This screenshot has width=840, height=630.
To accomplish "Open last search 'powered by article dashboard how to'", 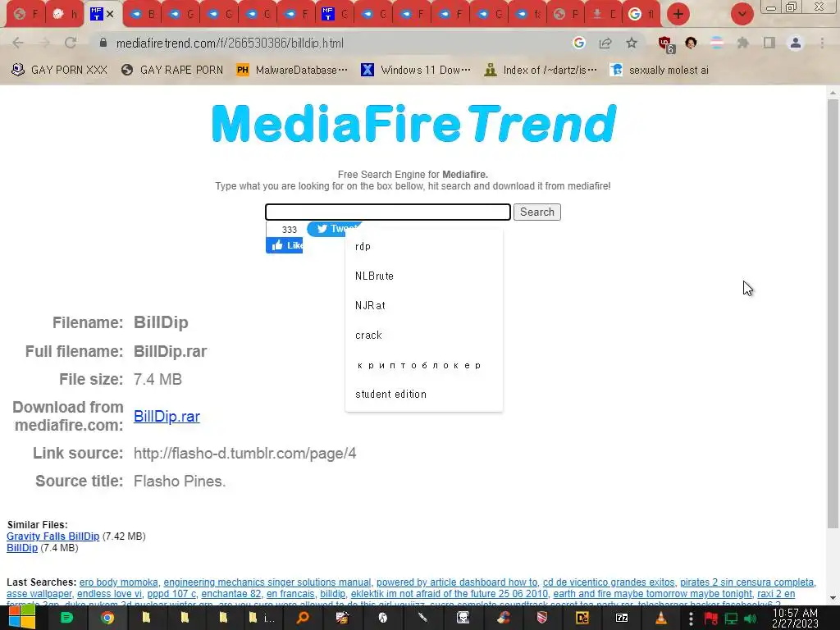I will (457, 582).
